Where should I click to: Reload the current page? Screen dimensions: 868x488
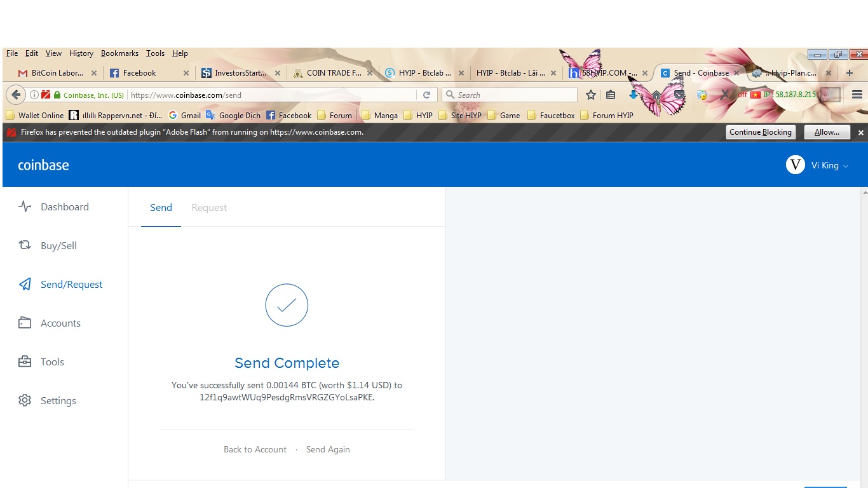tap(427, 95)
